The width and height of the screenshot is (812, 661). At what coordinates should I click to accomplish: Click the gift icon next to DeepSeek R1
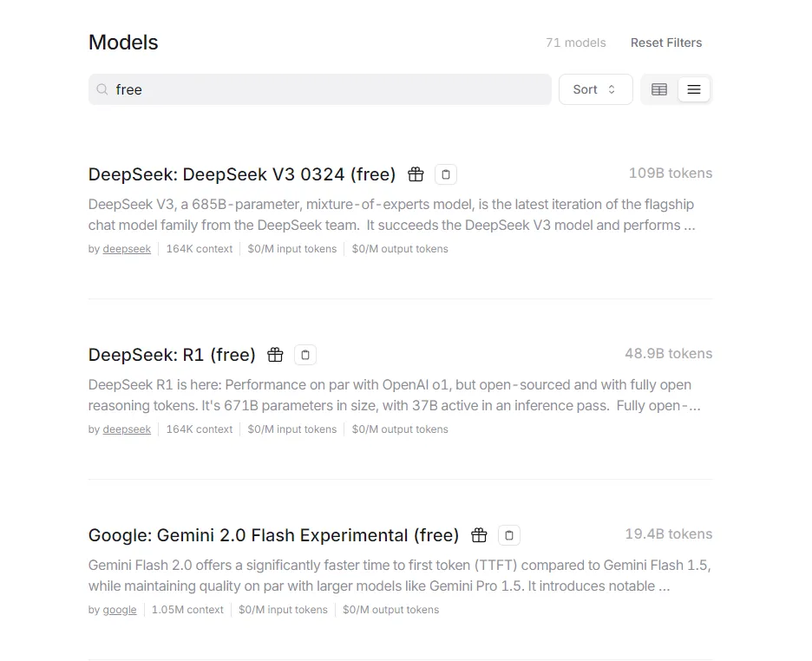pos(275,355)
